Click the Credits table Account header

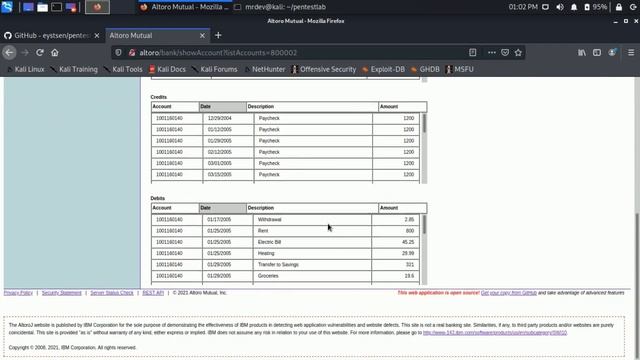[175, 107]
